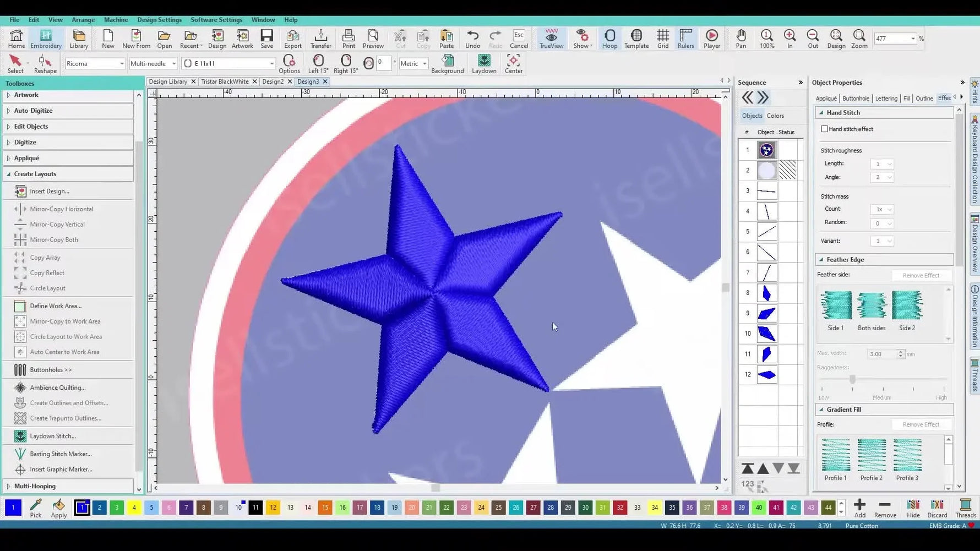Select color swatch 34

[655, 508]
